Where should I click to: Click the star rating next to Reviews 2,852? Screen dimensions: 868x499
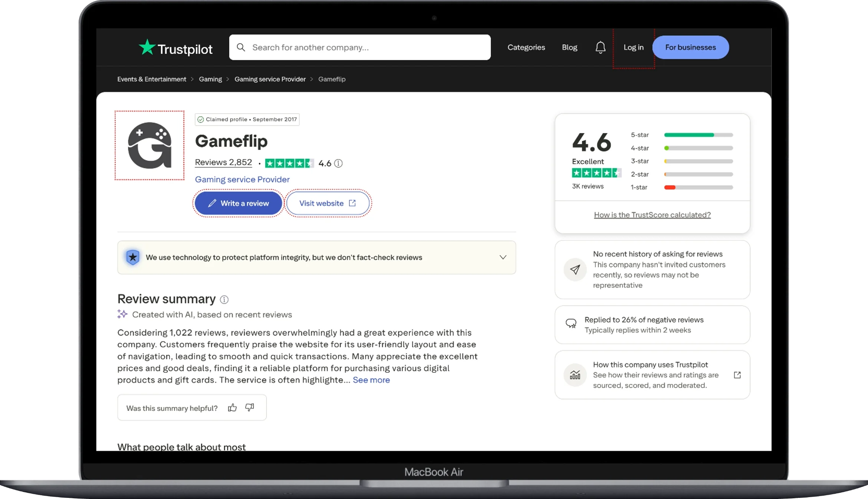click(x=289, y=163)
